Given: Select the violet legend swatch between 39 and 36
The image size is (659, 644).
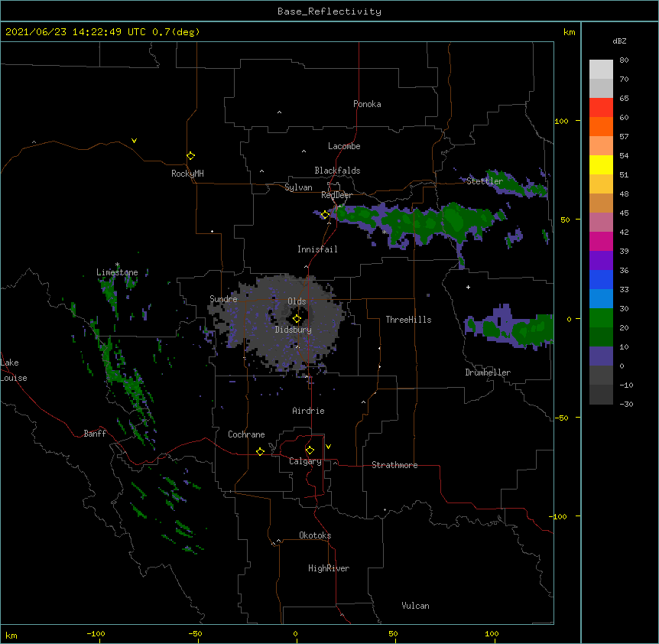Looking at the screenshot, I should tap(601, 261).
